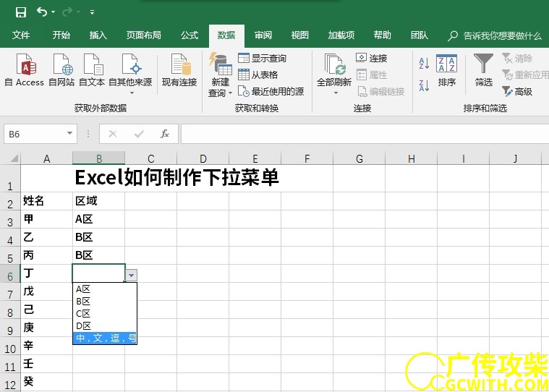Click the cancel X icon in formula bar
Image resolution: width=549 pixels, height=392 pixels.
pos(113,134)
